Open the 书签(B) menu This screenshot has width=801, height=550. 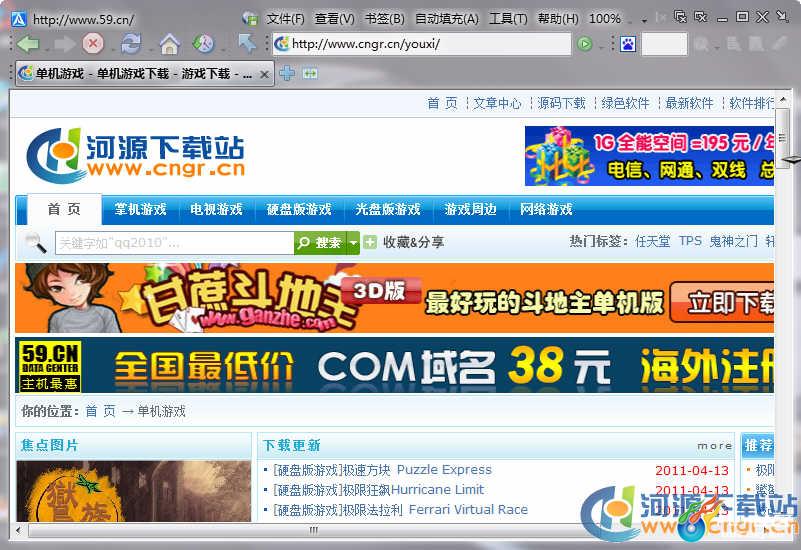click(x=385, y=19)
